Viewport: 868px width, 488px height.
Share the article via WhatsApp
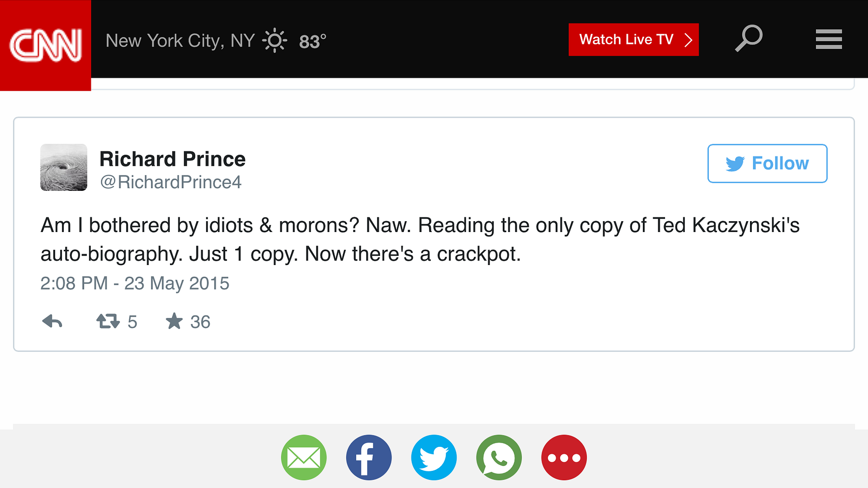[x=499, y=457]
